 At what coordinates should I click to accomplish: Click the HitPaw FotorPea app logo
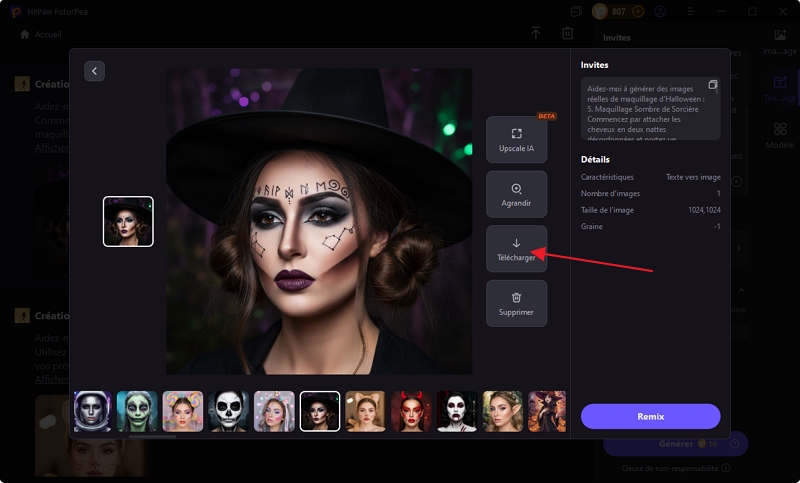tap(16, 11)
